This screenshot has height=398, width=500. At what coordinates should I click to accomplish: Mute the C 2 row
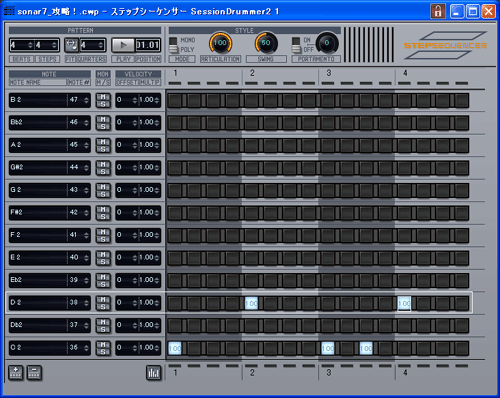click(x=103, y=344)
